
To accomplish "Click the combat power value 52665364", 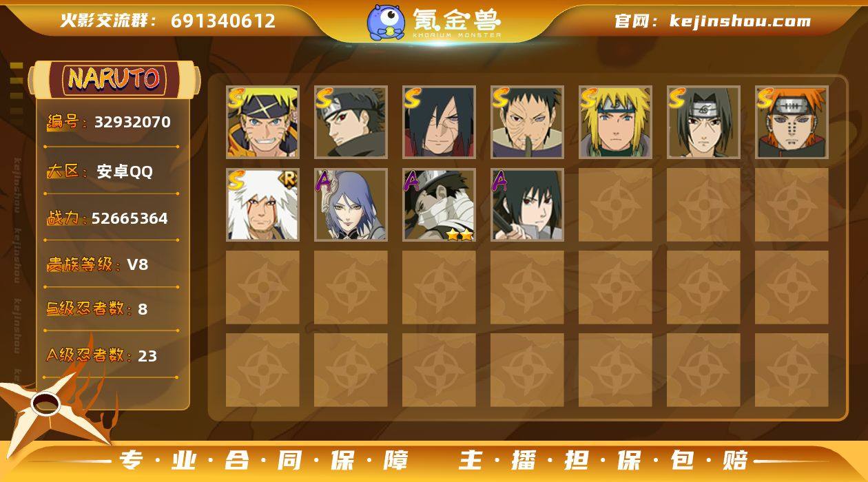I will coord(130,218).
